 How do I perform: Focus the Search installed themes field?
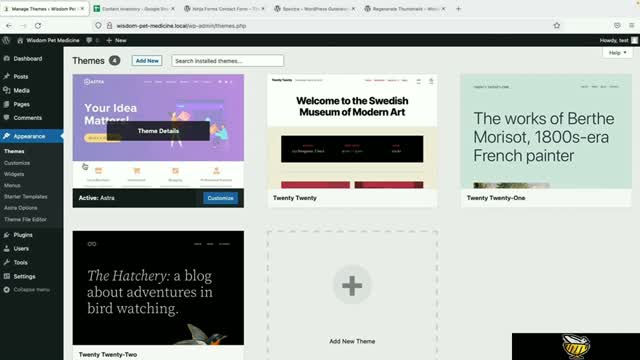click(227, 61)
